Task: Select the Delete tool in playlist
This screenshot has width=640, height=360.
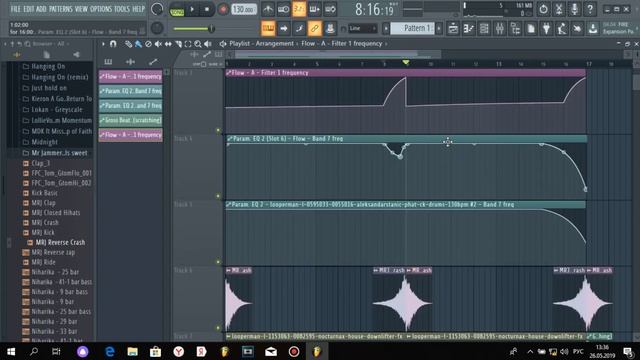Action: (148, 44)
